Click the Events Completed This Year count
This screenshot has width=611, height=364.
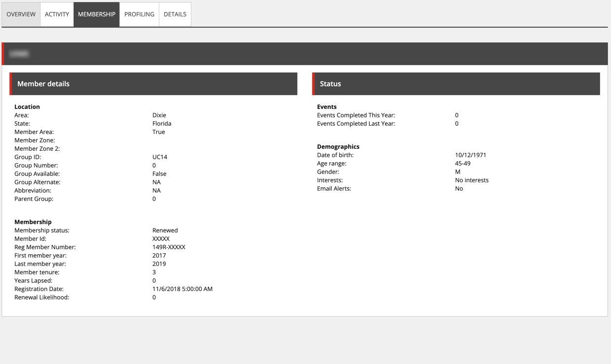tap(456, 115)
